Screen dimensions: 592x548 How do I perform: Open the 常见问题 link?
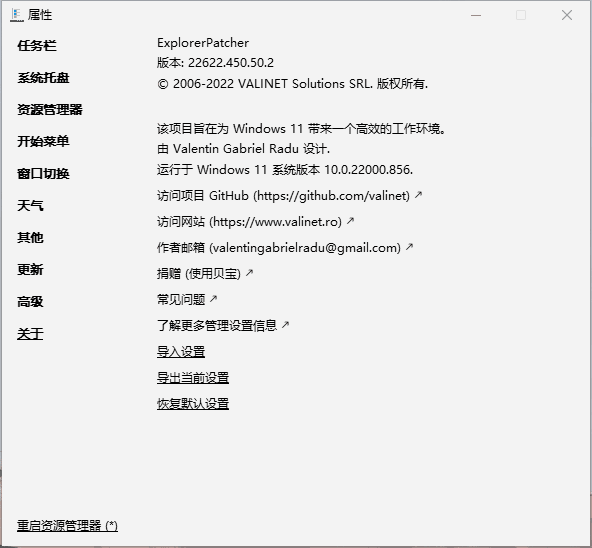tap(187, 299)
